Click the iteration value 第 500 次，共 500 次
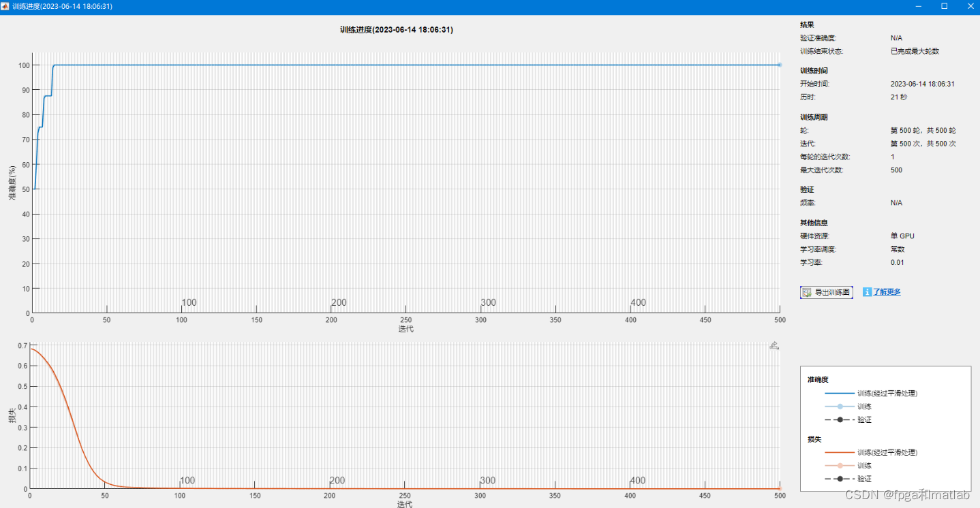 [923, 144]
